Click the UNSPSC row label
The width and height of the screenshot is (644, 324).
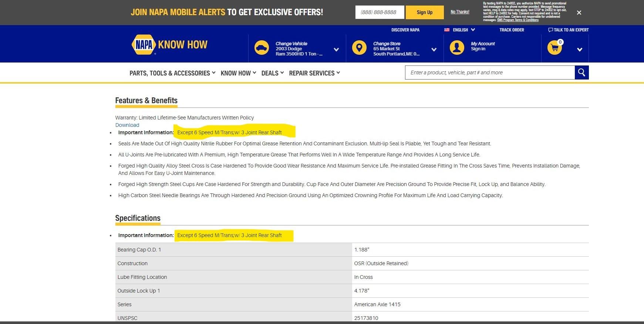[x=128, y=318]
